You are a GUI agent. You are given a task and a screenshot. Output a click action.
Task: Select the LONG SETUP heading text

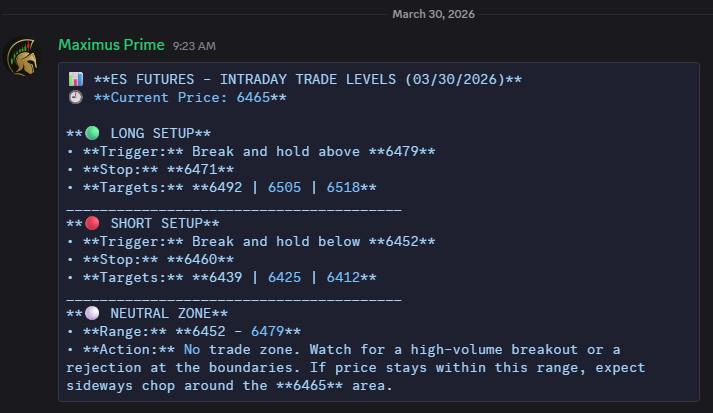152,133
